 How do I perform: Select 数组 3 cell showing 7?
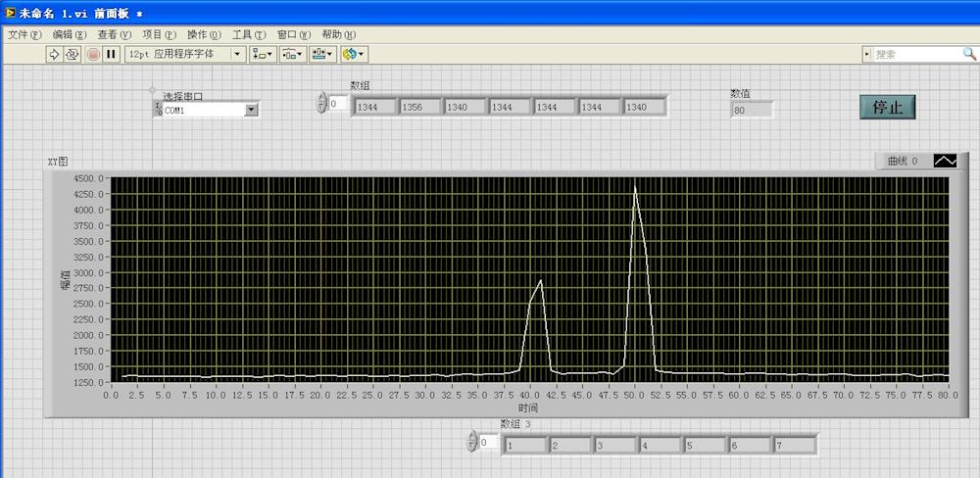tap(795, 446)
